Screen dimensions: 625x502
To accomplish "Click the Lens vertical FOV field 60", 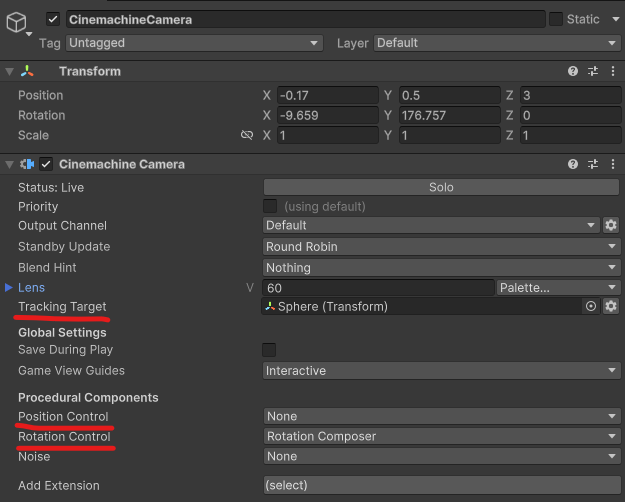I will tap(378, 287).
